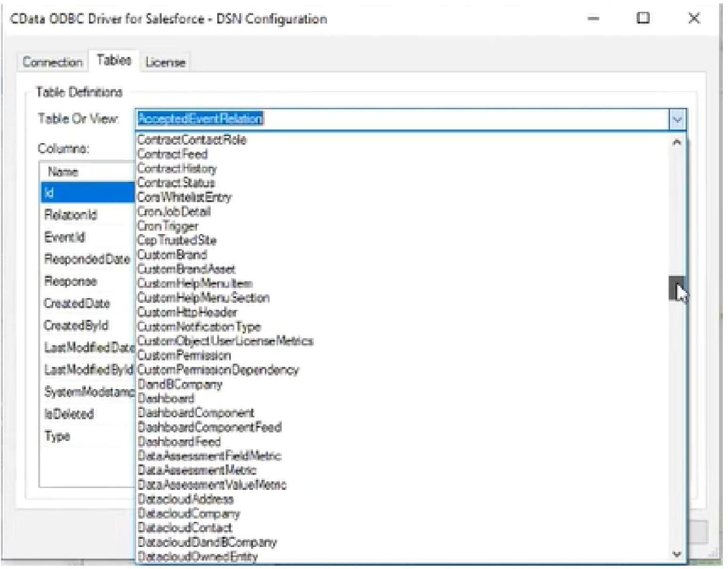Click the LastModifiedById column row
728x569 pixels.
[88, 370]
